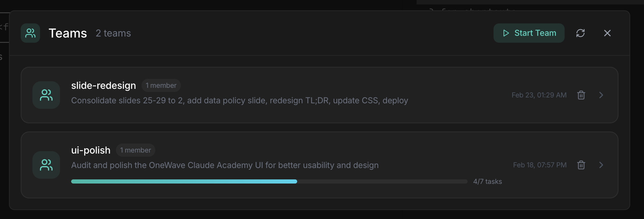Viewport: 644px width, 219px height.
Task: Click the play icon inside Start Team
Action: (506, 33)
